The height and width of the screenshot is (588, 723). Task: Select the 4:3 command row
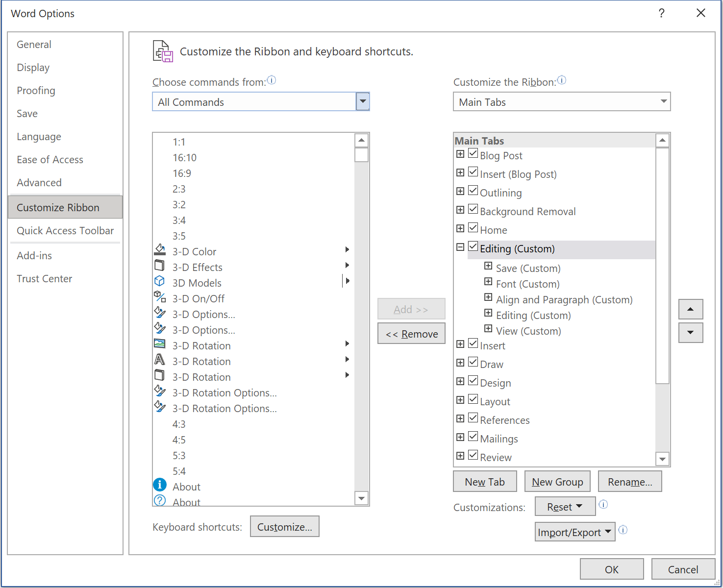(253, 424)
